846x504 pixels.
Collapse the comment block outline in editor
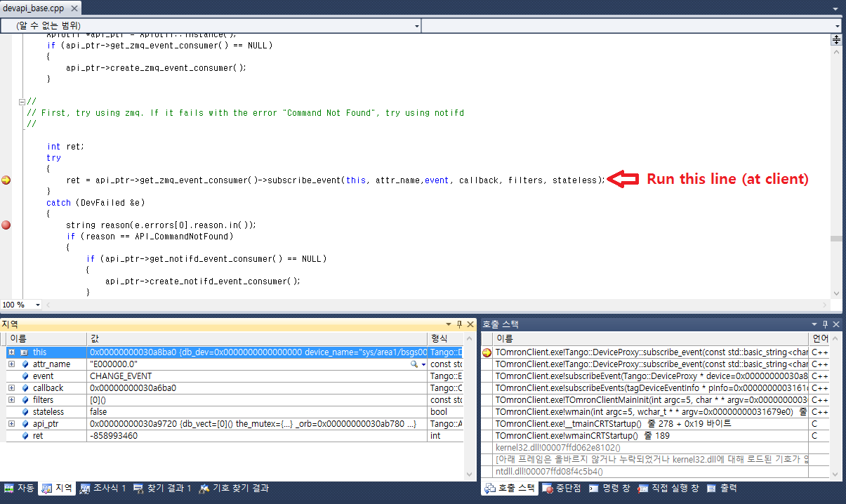(22, 102)
